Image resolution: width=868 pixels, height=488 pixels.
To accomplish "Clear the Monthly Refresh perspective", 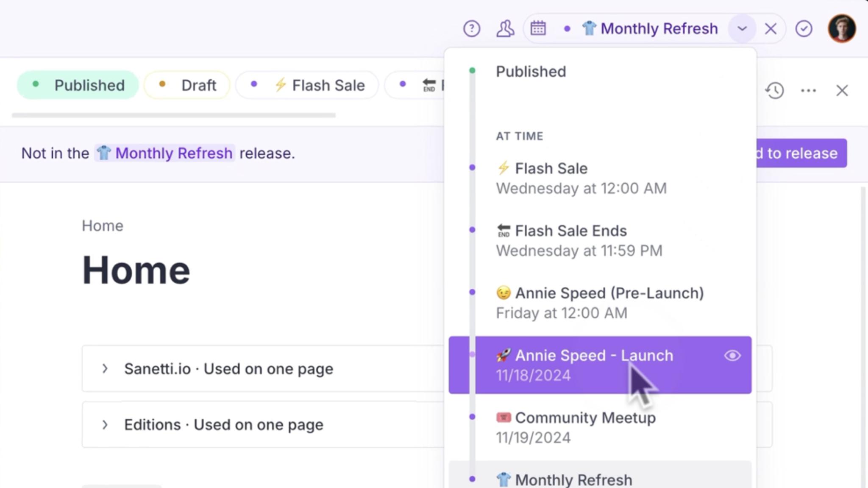I will point(770,29).
